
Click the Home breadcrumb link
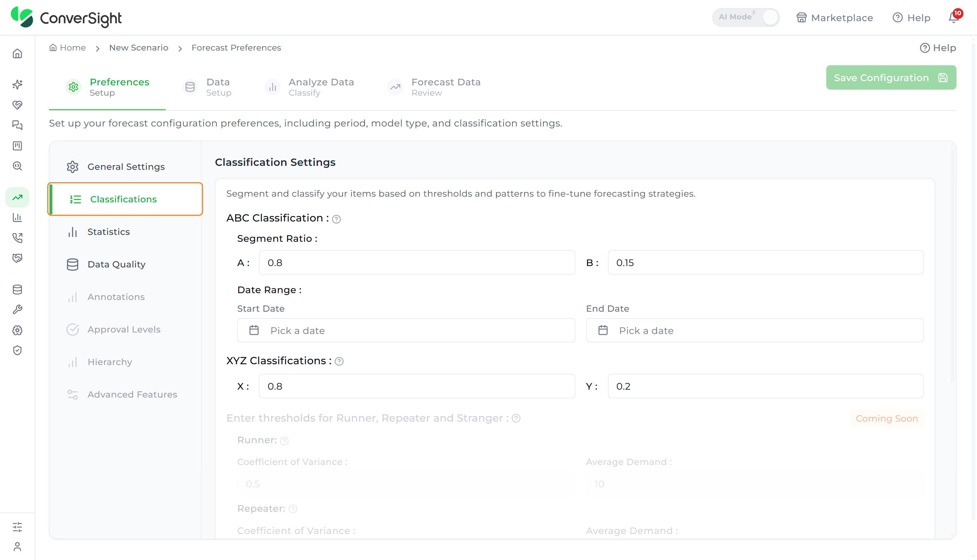coord(68,48)
